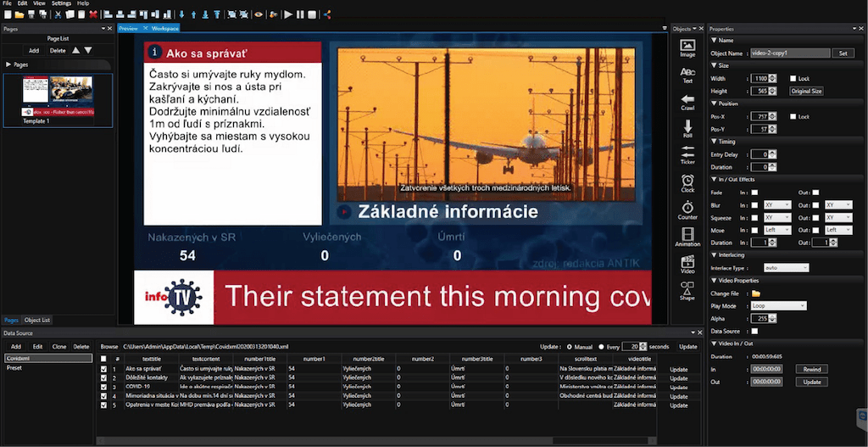Open the Blur In XY dropdown
The image size is (868, 447).
[x=777, y=205]
